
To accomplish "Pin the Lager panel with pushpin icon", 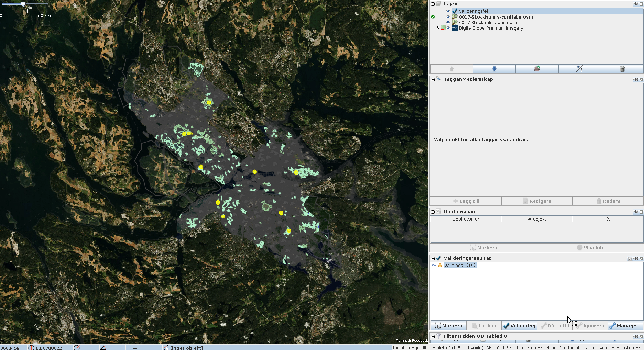I will point(636,4).
